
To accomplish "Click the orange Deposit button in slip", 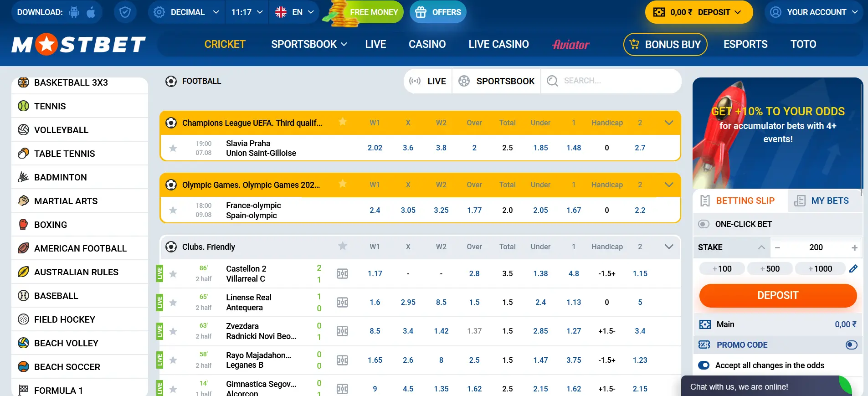I will point(778,295).
